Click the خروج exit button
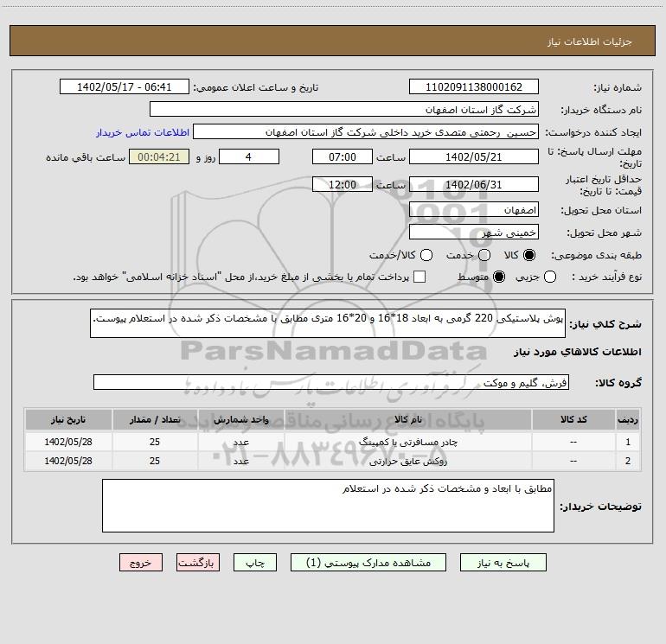The image size is (666, 644). tap(141, 563)
